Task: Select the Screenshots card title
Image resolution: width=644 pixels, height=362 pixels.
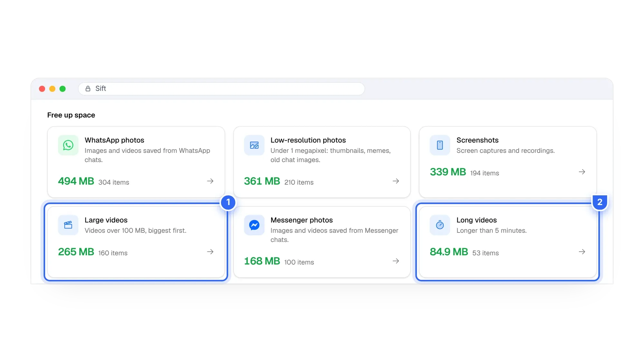Action: point(478,140)
